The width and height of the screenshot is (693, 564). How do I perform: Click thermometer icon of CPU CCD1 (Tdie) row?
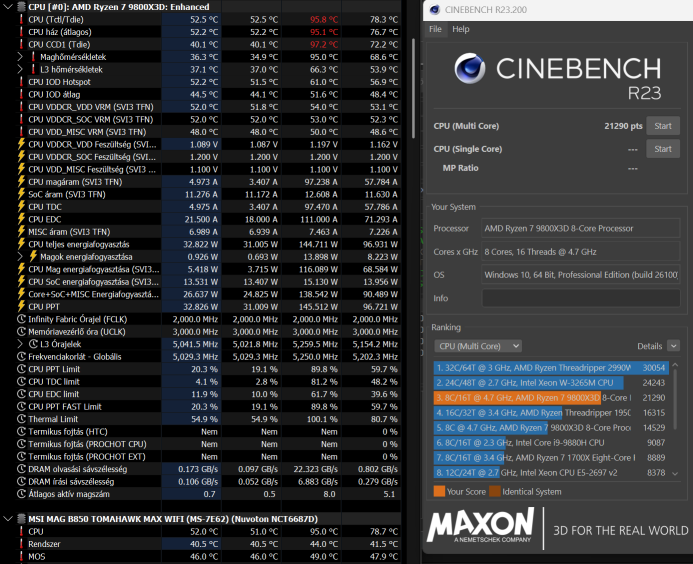[x=21, y=44]
